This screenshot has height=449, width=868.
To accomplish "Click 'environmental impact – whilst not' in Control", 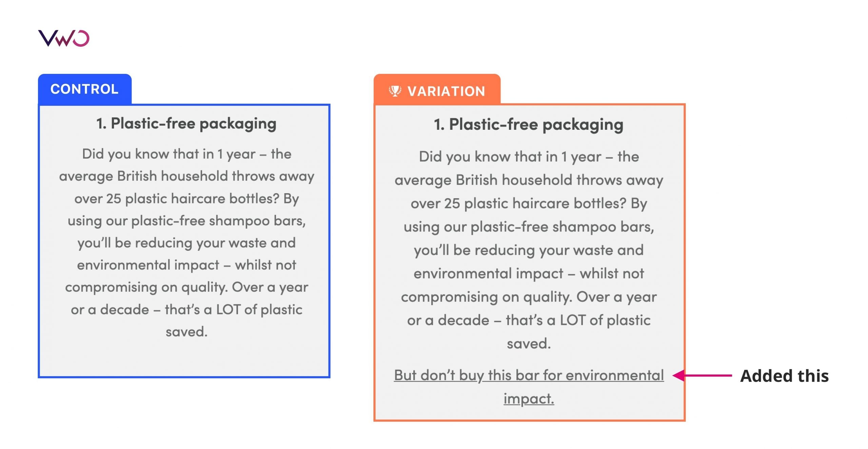I will pos(187,265).
